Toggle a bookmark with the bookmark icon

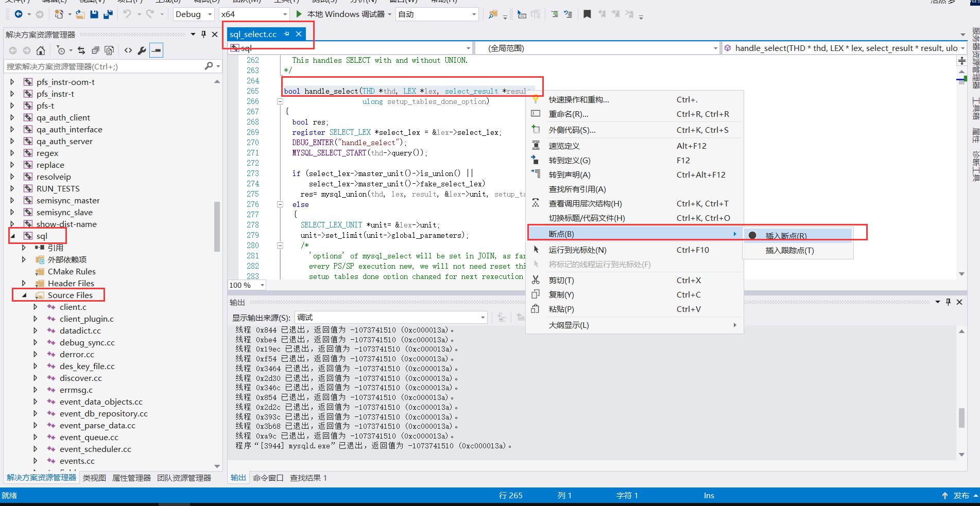pyautogui.click(x=587, y=14)
